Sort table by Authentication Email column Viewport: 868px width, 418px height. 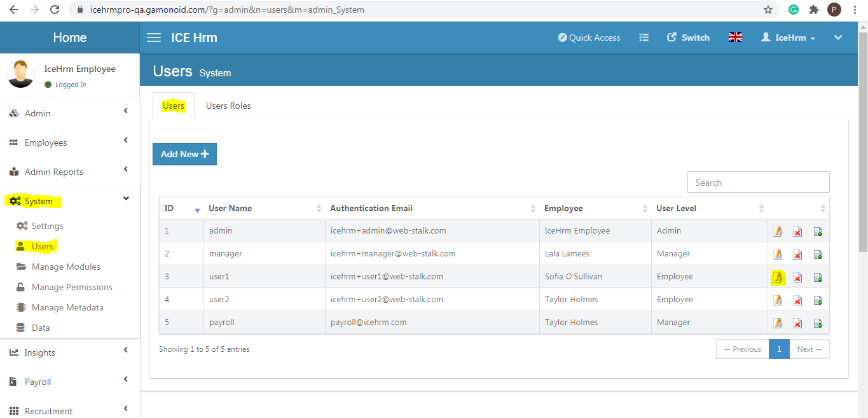432,208
